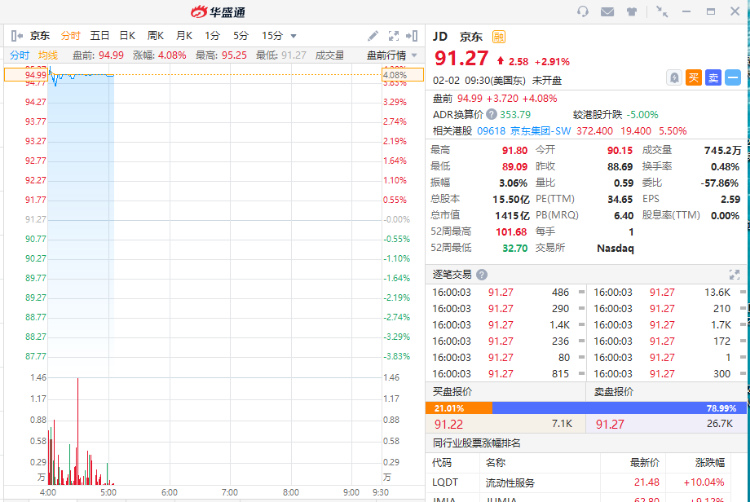Set a price alert bell icon
The width and height of the screenshot is (750, 502).
point(674,77)
